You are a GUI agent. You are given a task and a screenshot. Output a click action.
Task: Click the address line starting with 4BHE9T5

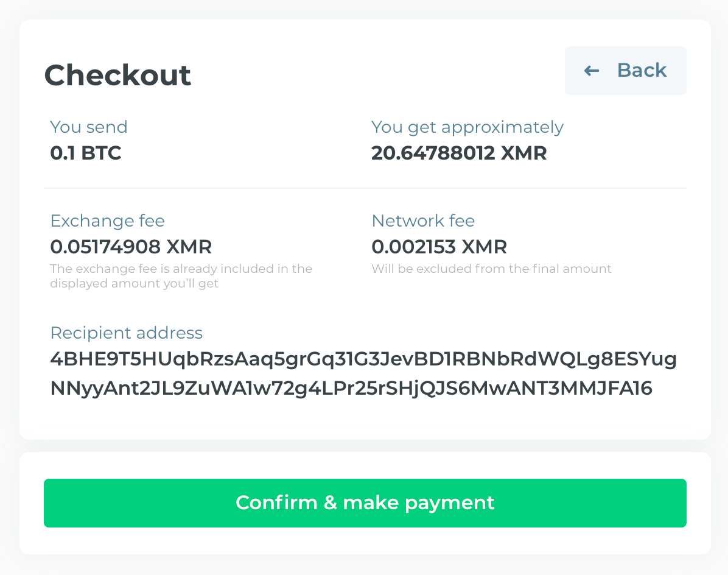pos(363,360)
